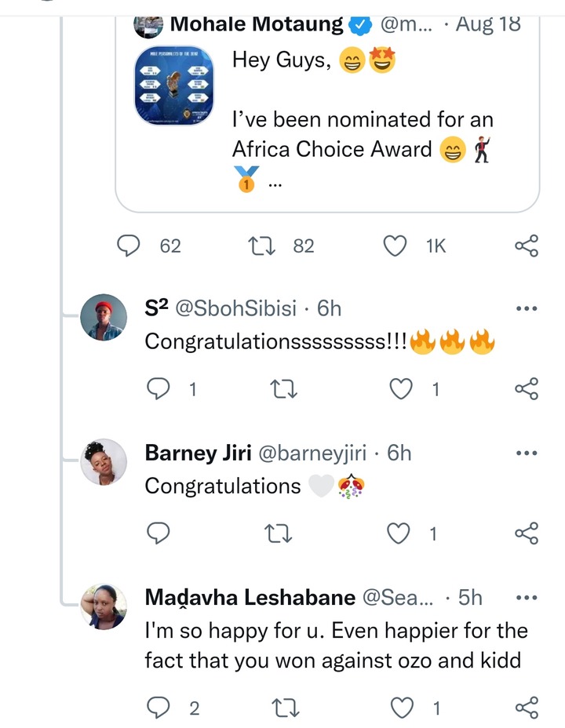Share Barney Jiri's reply
Viewport: 565px width, 728px height.
click(x=527, y=533)
